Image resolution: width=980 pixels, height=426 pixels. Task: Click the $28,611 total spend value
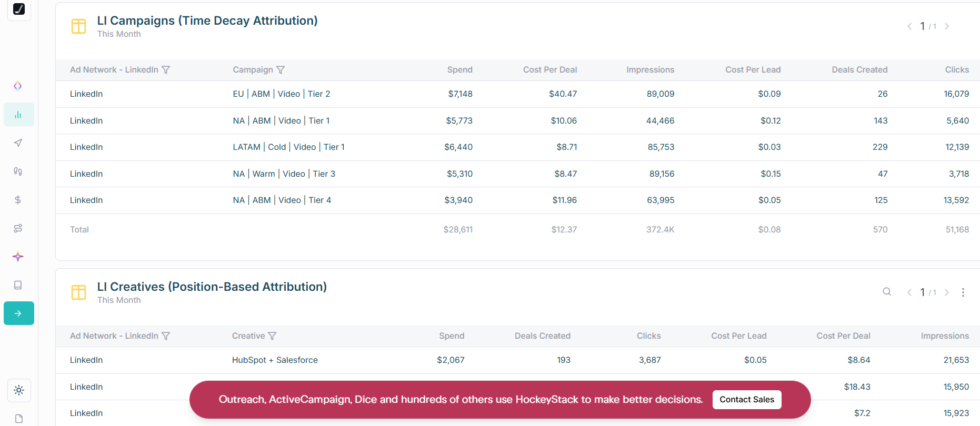[x=458, y=229]
